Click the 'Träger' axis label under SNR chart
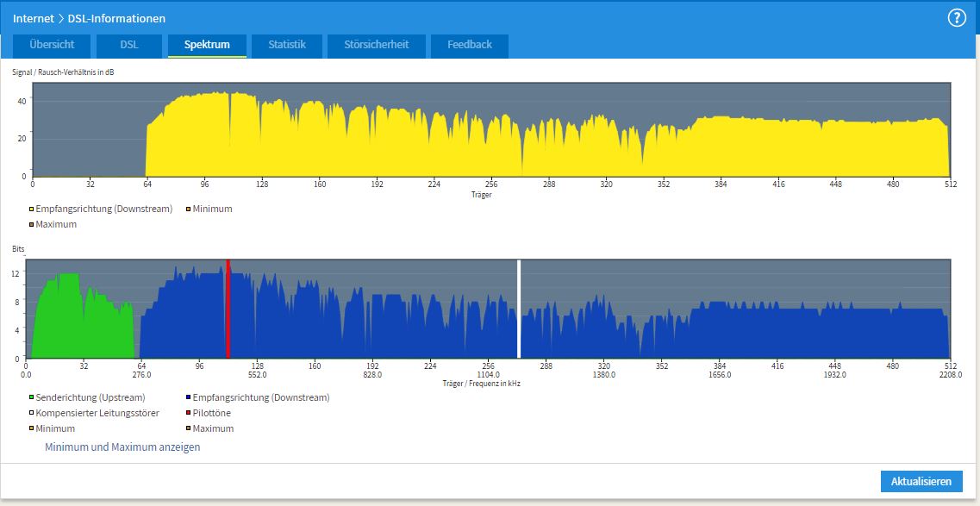The height and width of the screenshot is (506, 980). click(481, 195)
